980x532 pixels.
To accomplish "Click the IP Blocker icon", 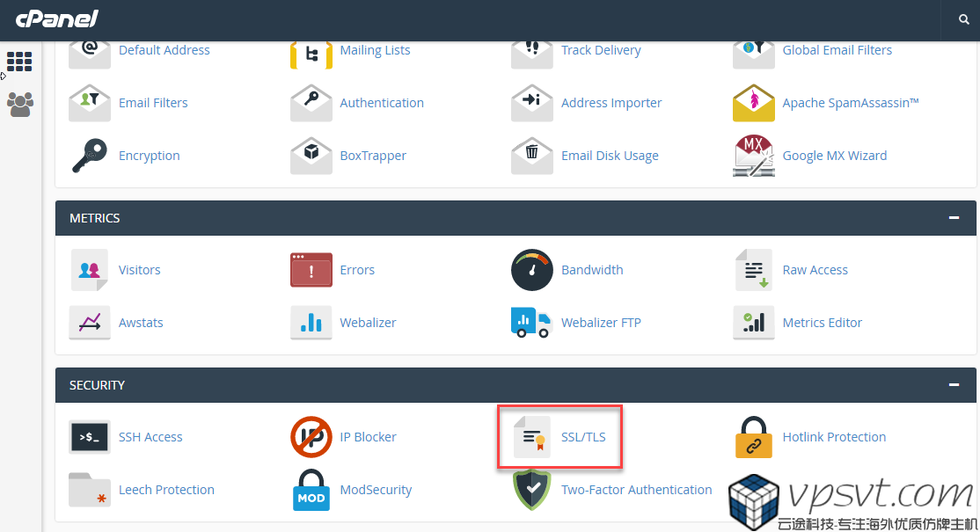I will pyautogui.click(x=311, y=437).
